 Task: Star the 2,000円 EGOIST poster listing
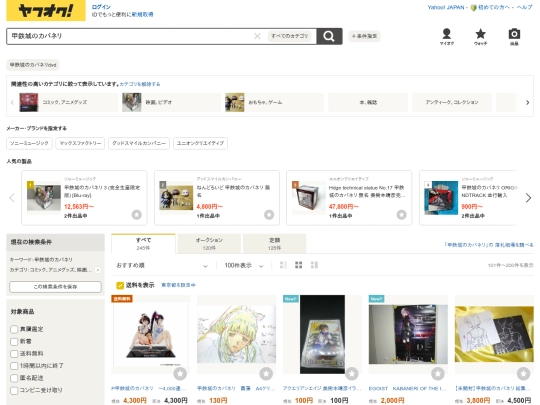(438, 373)
